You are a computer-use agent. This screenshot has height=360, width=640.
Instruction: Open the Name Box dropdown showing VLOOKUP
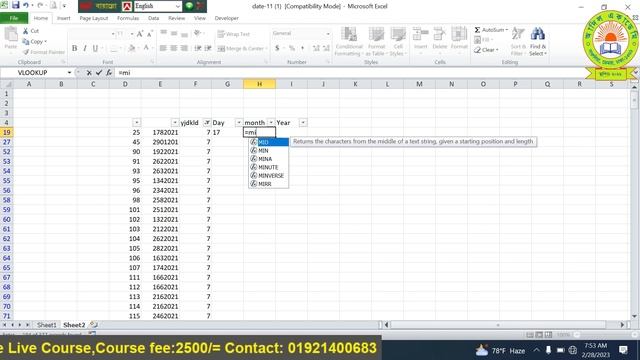(69, 73)
